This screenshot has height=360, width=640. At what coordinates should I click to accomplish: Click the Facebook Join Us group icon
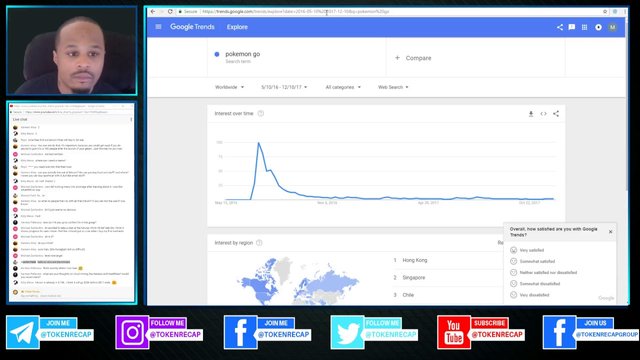pos(559,332)
